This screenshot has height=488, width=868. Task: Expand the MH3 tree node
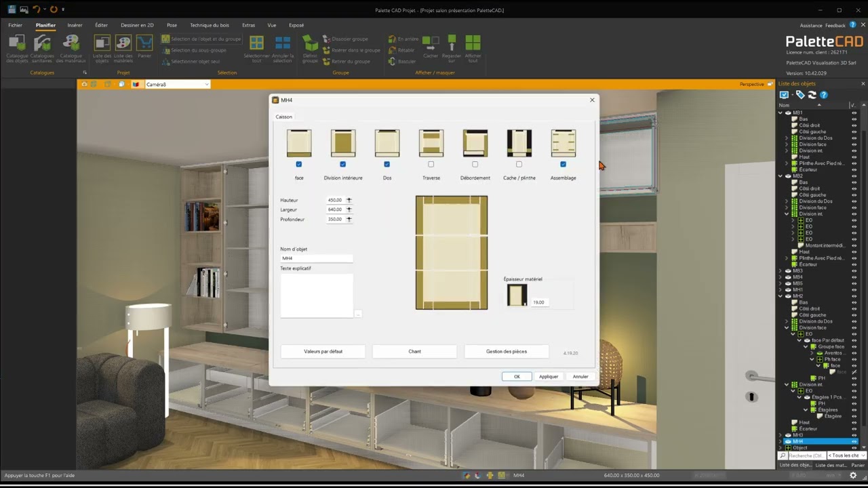781,435
